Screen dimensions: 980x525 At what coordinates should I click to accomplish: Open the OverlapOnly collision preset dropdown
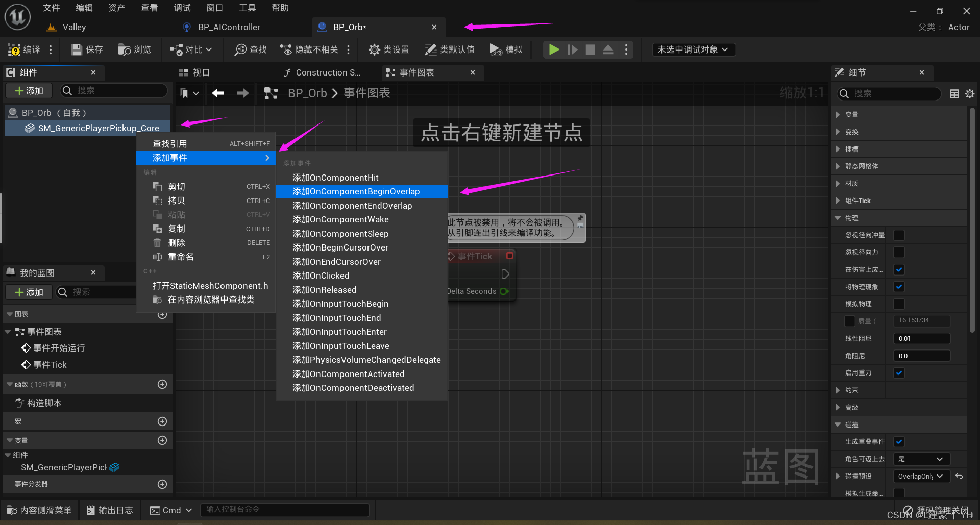pyautogui.click(x=921, y=476)
